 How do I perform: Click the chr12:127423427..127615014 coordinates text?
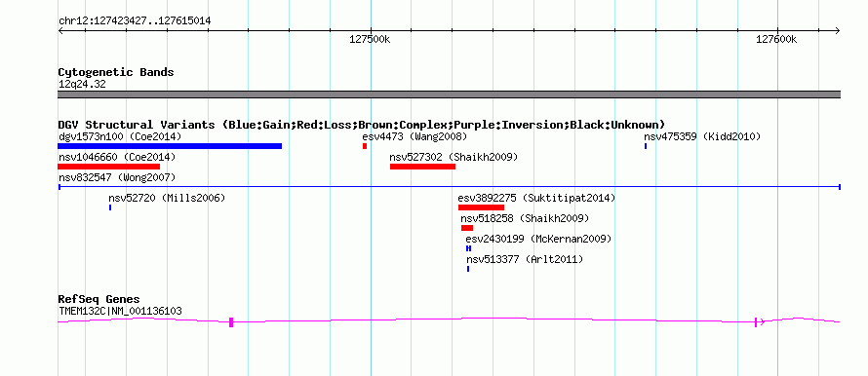[135, 21]
